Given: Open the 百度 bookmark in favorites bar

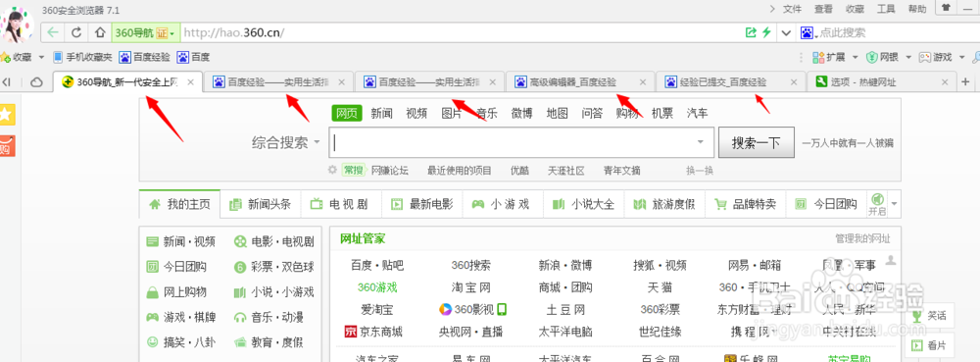Looking at the screenshot, I should [x=194, y=57].
